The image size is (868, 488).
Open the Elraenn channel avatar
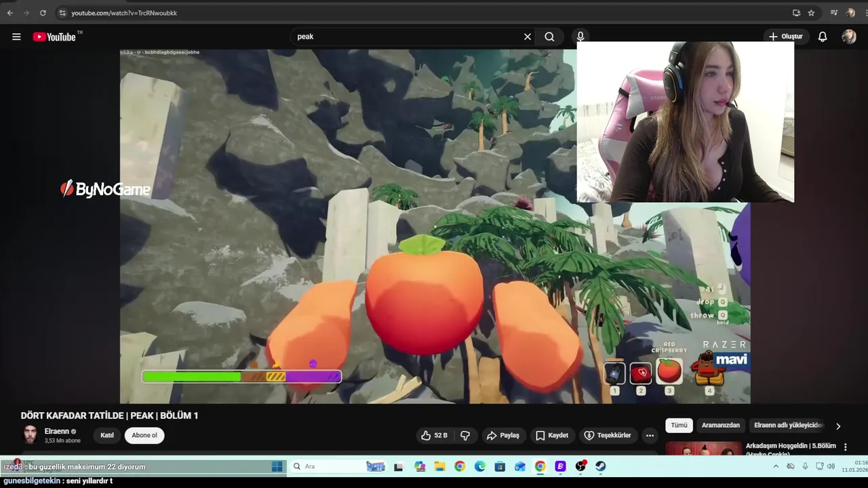[x=30, y=435]
